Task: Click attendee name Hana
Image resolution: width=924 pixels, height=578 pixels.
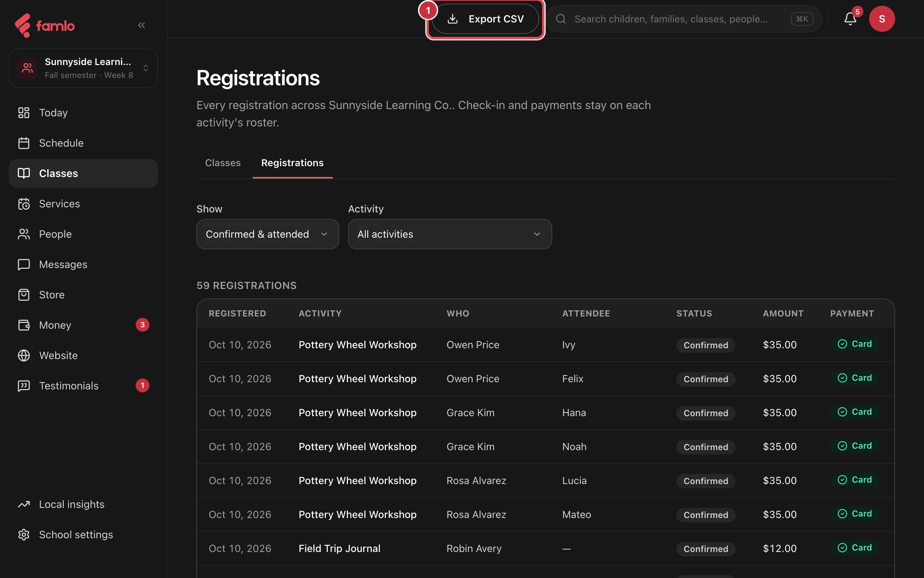Action: (x=574, y=413)
